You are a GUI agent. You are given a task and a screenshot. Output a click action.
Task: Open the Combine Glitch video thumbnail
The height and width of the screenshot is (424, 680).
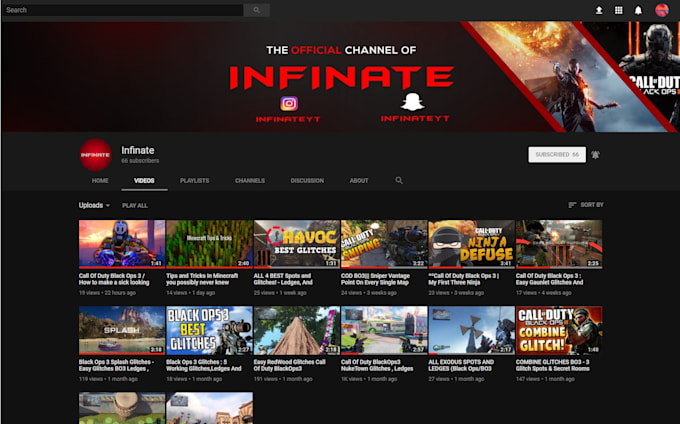pos(559,330)
